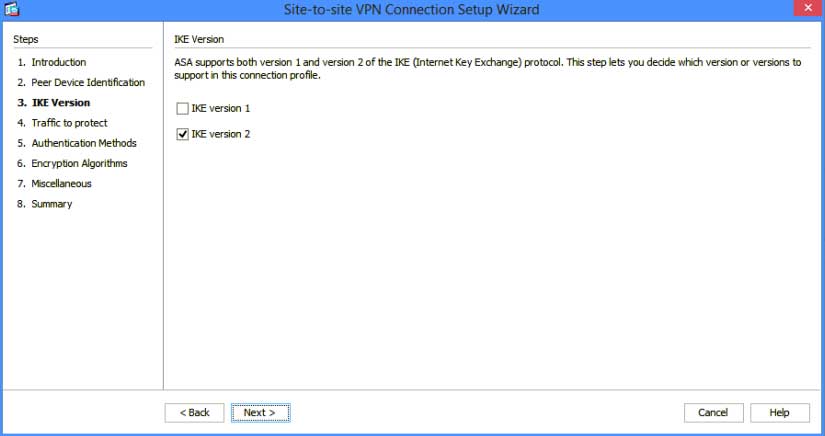Enable the IKE version 1 checkbox

[183, 108]
